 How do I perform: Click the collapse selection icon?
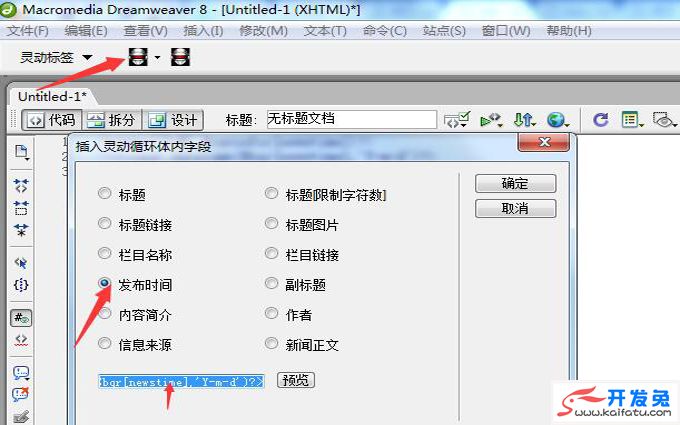click(x=21, y=208)
